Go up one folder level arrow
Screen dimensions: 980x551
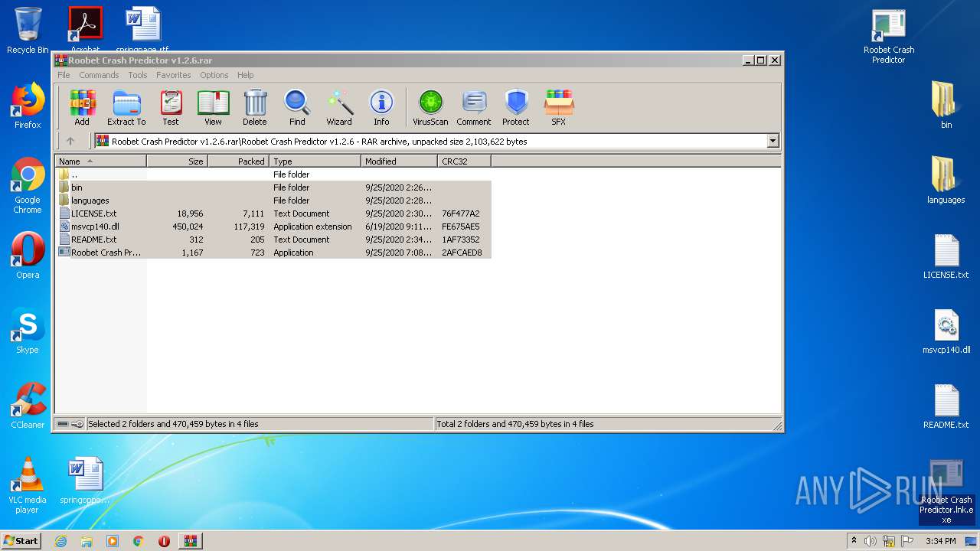coord(70,141)
